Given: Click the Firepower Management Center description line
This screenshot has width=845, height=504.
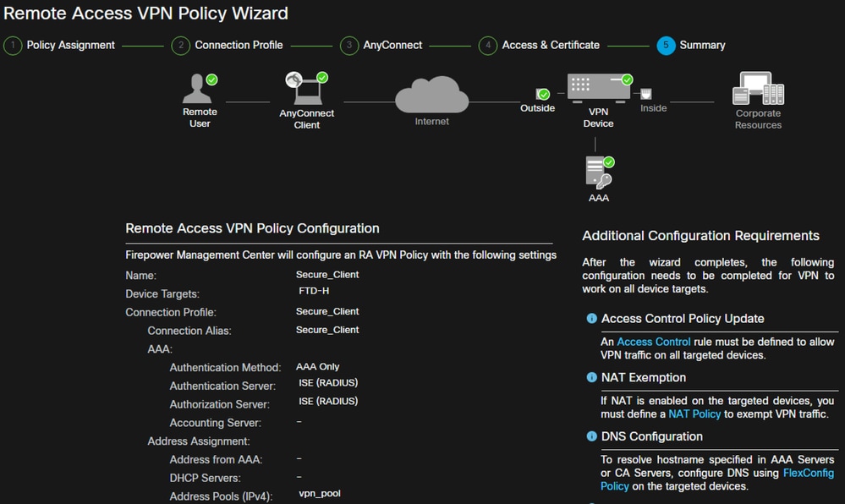Looking at the screenshot, I should pos(341,255).
